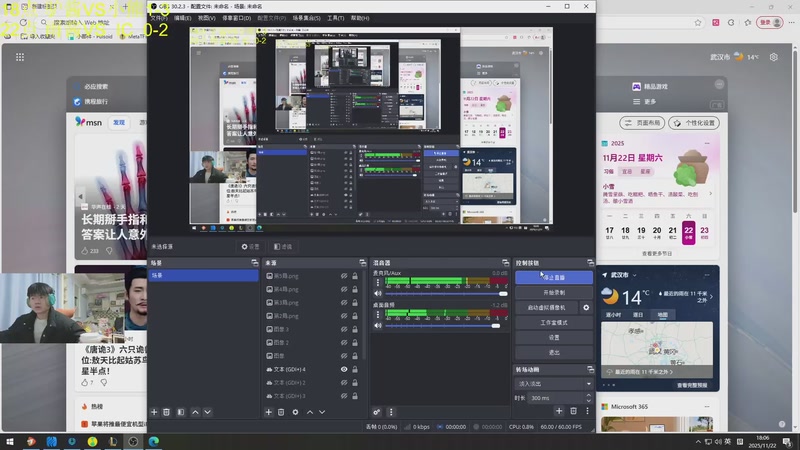This screenshot has width=800, height=450.
Task: Undock the 来源 panel via float icon
Action: coord(363,263)
